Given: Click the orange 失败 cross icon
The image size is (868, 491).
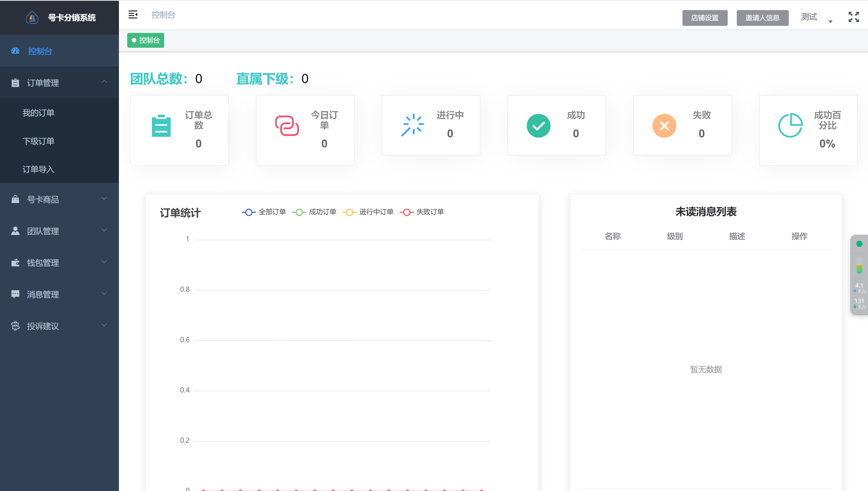Looking at the screenshot, I should point(664,126).
